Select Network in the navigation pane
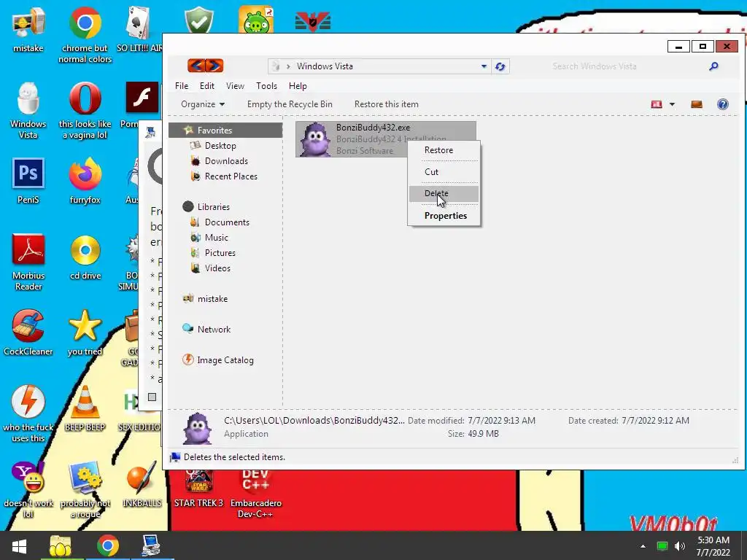The width and height of the screenshot is (747, 560). [214, 329]
